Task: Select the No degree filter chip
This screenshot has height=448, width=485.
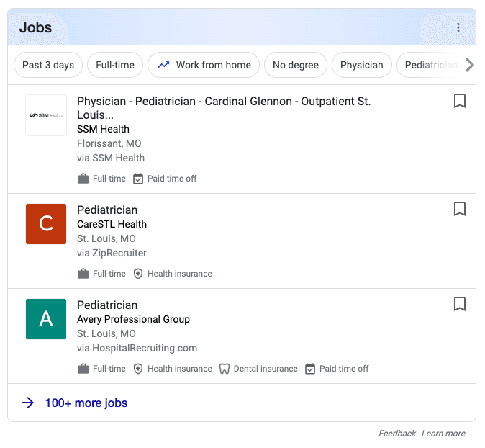Action: pos(296,65)
